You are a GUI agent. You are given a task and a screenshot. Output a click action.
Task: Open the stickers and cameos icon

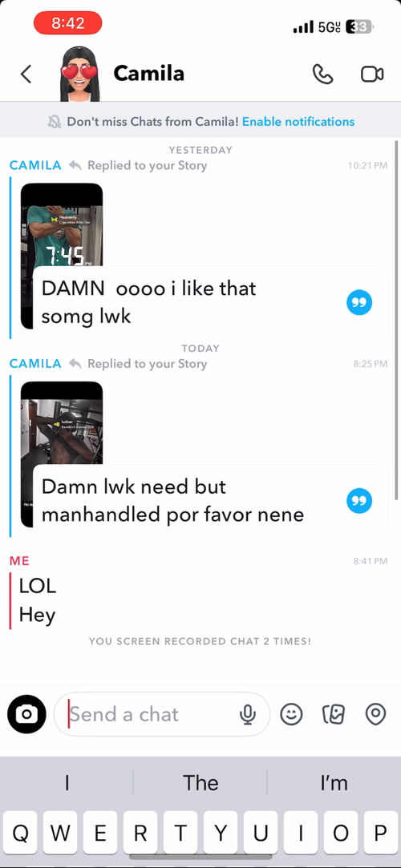[x=334, y=714]
